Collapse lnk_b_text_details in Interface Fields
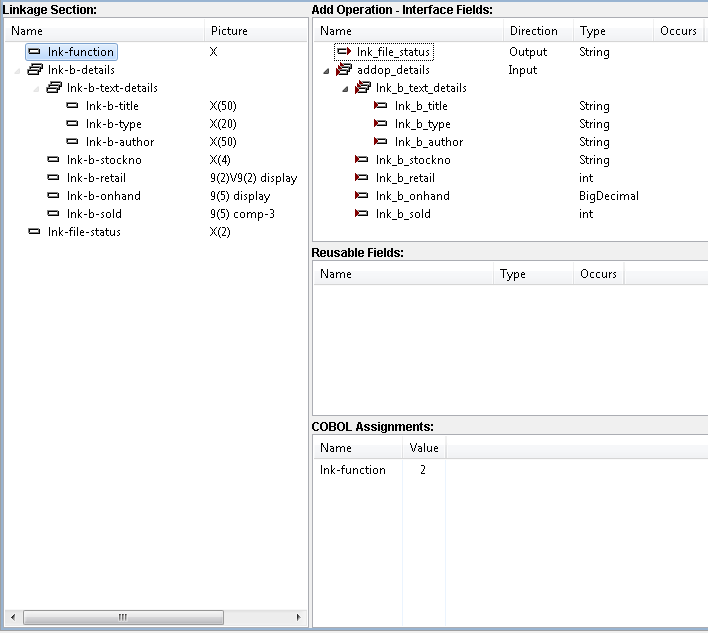Screen dimensions: 708x633 coord(344,89)
